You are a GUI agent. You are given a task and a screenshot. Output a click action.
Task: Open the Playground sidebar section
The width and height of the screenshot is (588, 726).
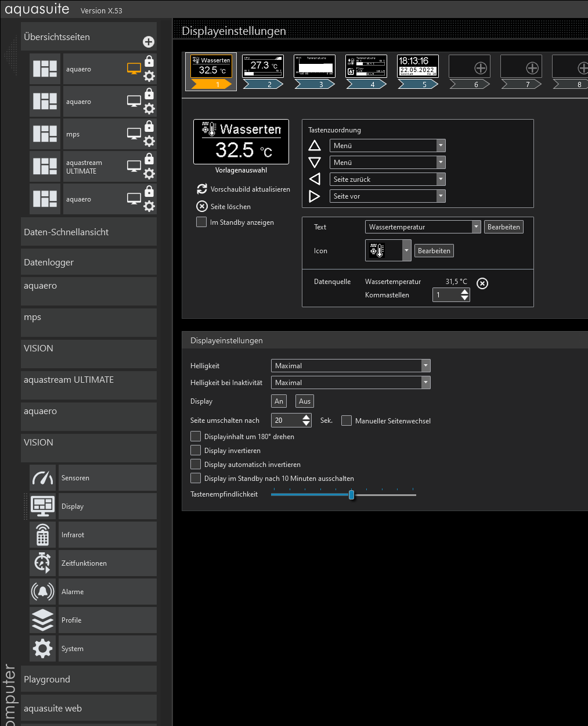point(88,679)
